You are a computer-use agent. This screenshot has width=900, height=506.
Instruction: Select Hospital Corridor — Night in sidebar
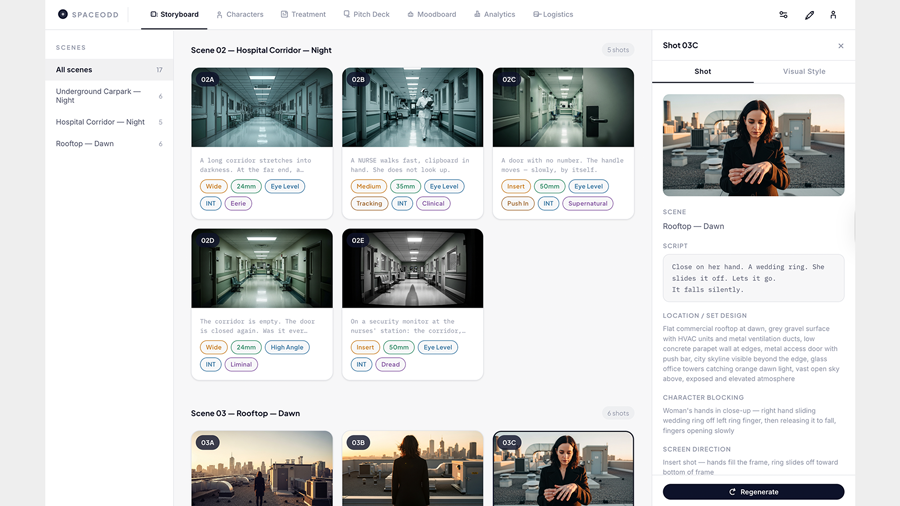[x=109, y=122]
